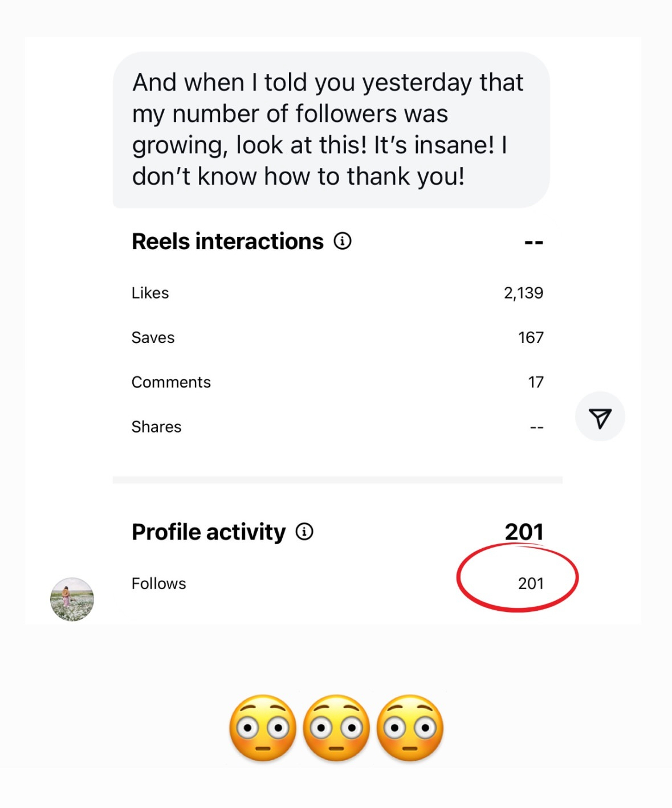
Task: Tap the Reels interactions info icon
Action: [343, 241]
